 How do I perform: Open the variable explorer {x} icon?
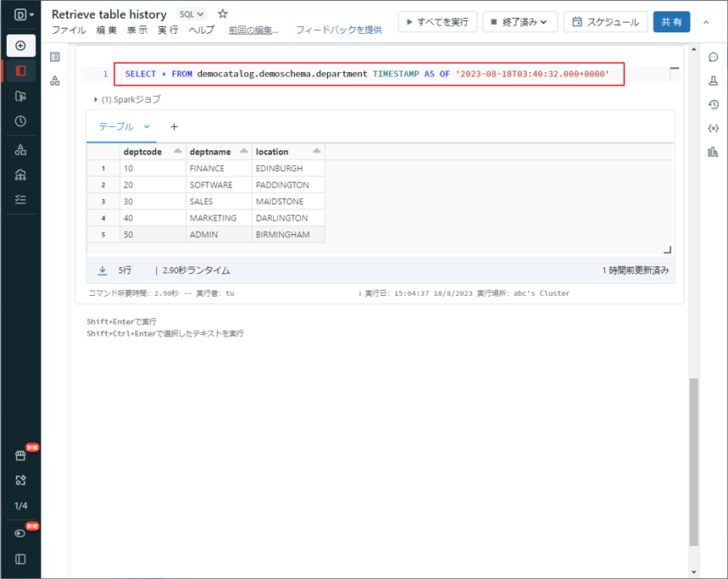tap(713, 129)
